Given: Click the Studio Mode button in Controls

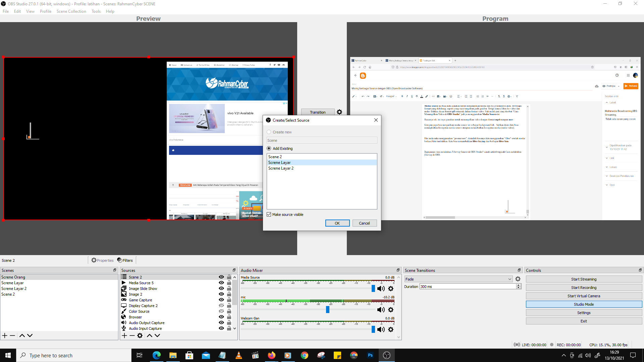Looking at the screenshot, I should [583, 304].
